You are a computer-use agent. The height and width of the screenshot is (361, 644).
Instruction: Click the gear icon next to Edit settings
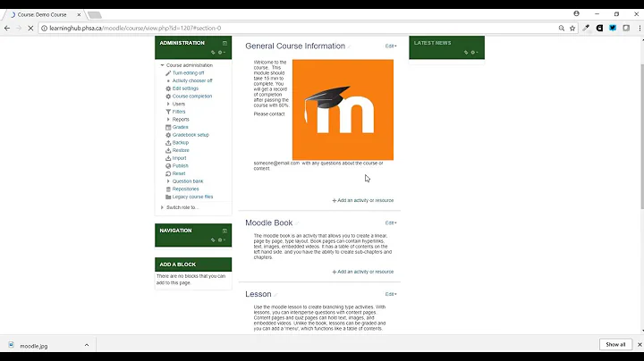click(x=168, y=88)
